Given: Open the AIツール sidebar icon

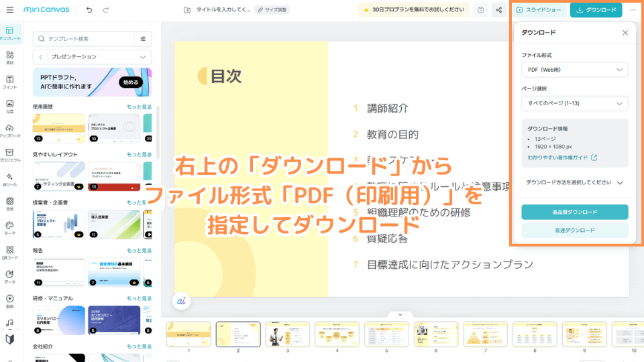Looking at the screenshot, I should (10, 180).
